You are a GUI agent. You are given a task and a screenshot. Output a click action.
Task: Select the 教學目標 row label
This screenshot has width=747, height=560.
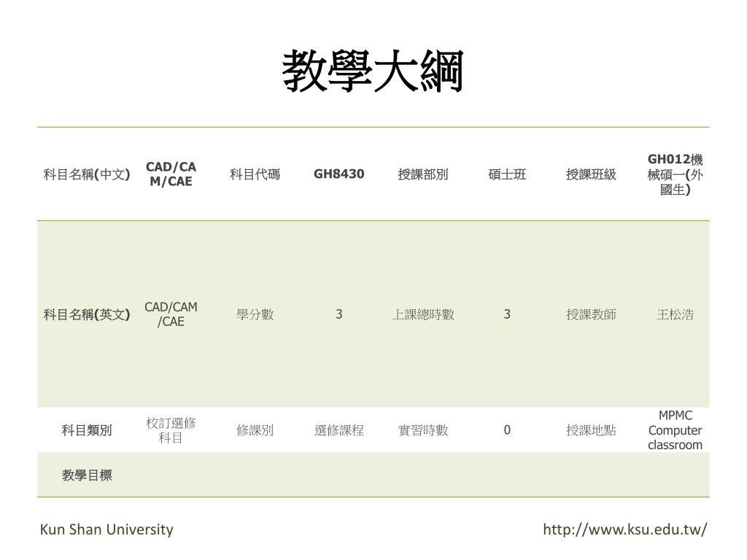click(87, 475)
